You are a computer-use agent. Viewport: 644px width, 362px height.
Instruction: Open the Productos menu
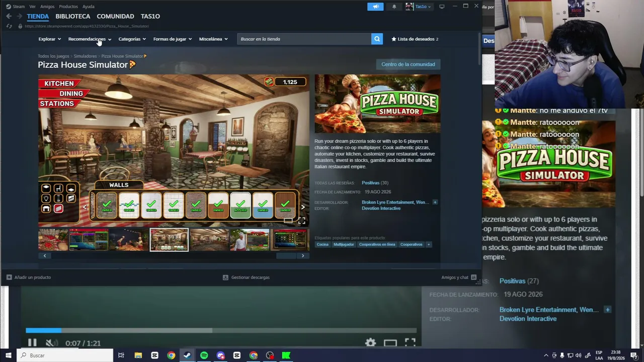pyautogui.click(x=68, y=7)
